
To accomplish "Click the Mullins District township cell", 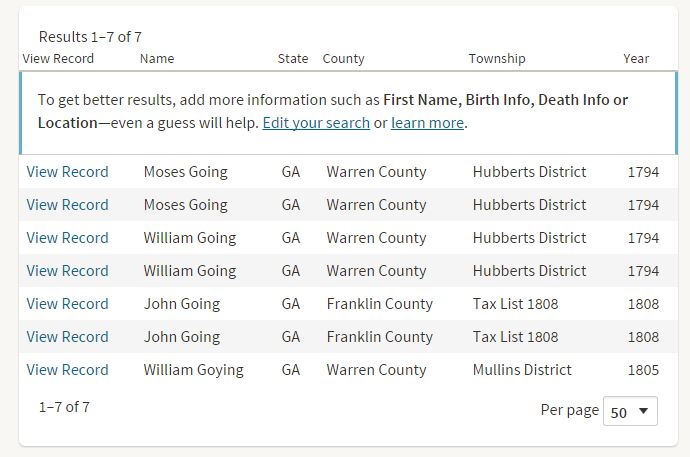I will point(522,370).
